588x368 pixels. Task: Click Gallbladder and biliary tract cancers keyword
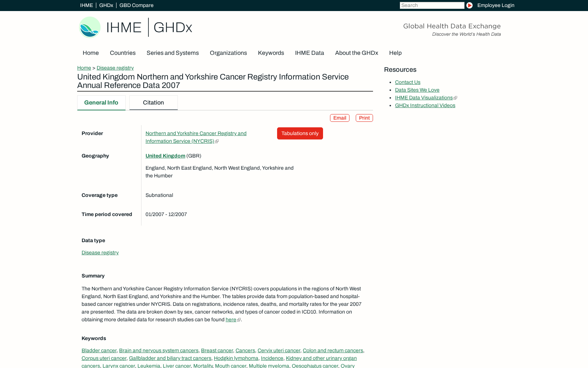170,358
